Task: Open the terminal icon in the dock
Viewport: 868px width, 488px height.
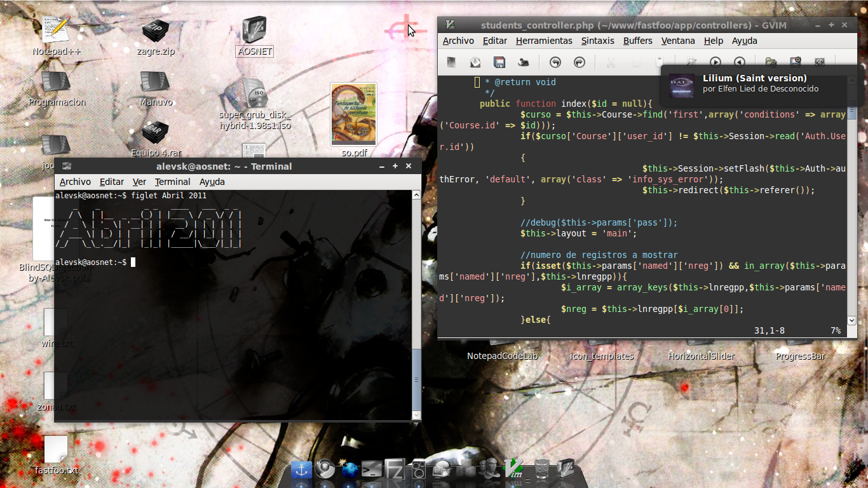Action: tap(371, 470)
